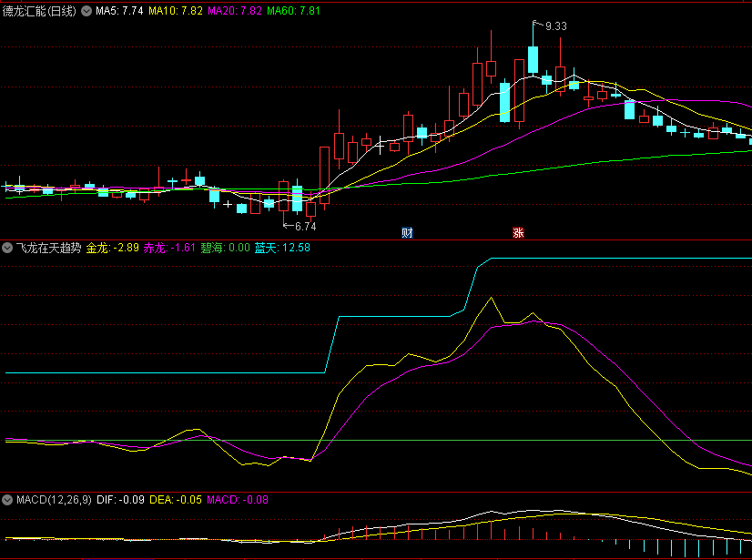
Task: Click the 财 finance marker icon
Action: click(407, 233)
